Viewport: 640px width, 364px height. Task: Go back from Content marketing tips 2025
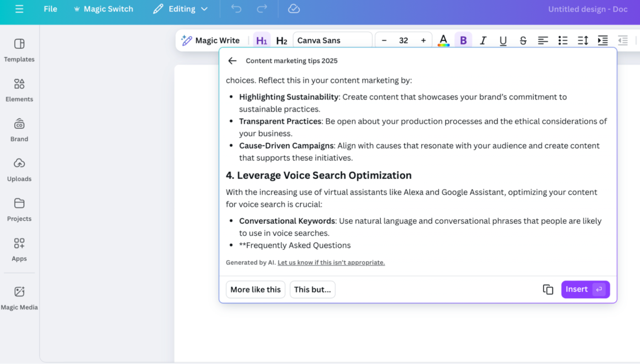click(x=232, y=60)
